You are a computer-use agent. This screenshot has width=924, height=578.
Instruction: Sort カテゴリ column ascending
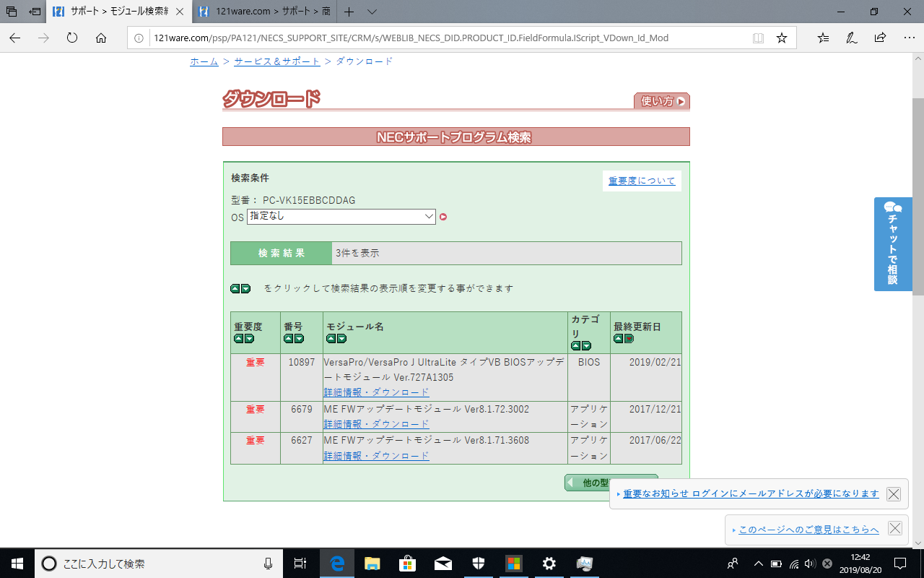point(575,346)
